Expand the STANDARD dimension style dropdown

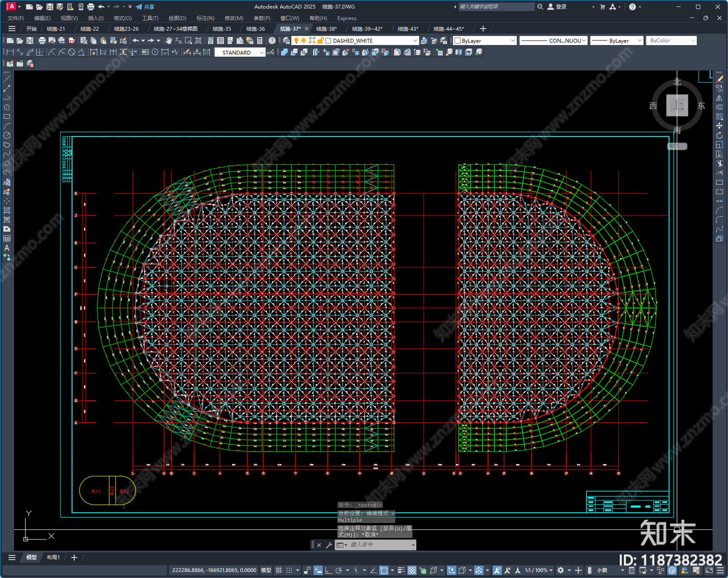(x=262, y=53)
